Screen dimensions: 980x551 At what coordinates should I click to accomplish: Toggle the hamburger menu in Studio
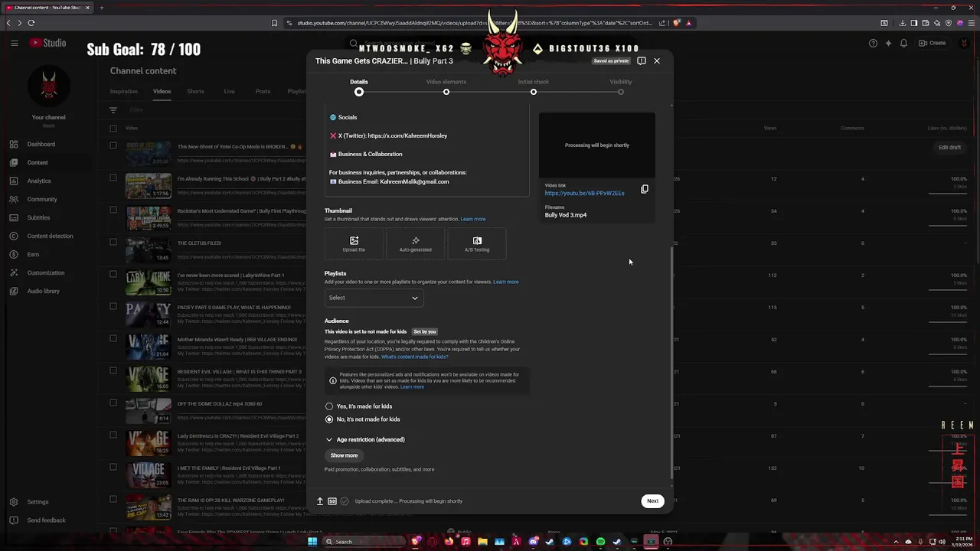click(x=14, y=43)
